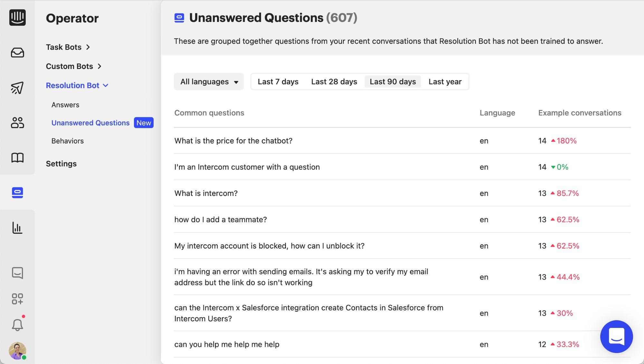Click the user profile avatar
The width and height of the screenshot is (644, 364).
pos(17,351)
